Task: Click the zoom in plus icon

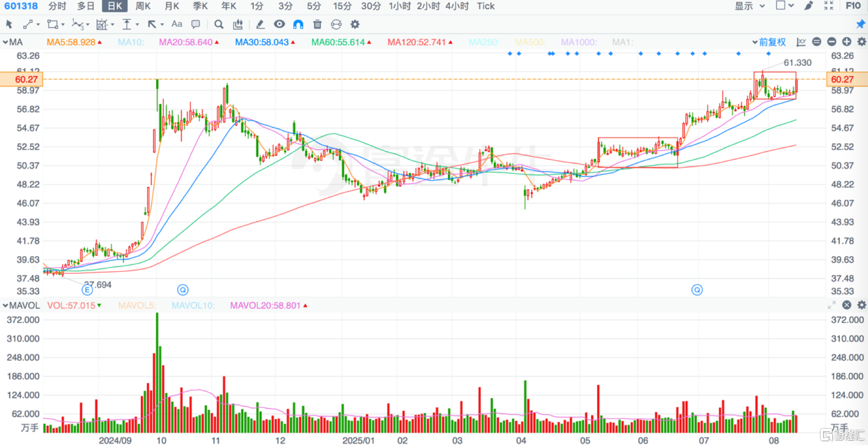Action: [846, 42]
